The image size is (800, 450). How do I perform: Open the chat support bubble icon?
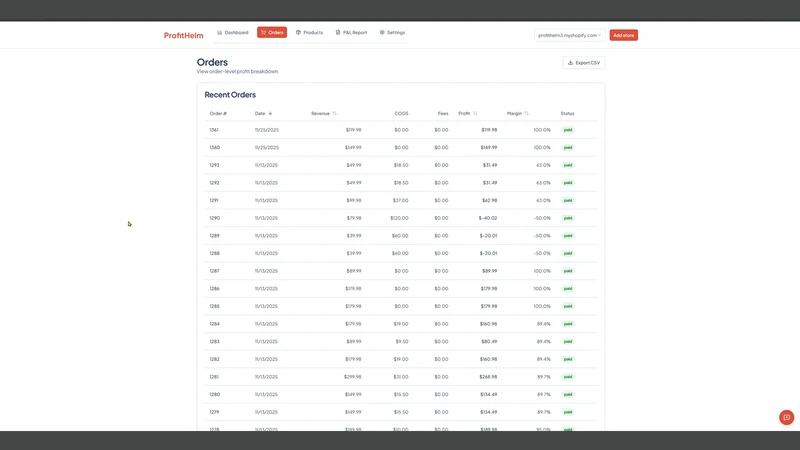(x=786, y=417)
